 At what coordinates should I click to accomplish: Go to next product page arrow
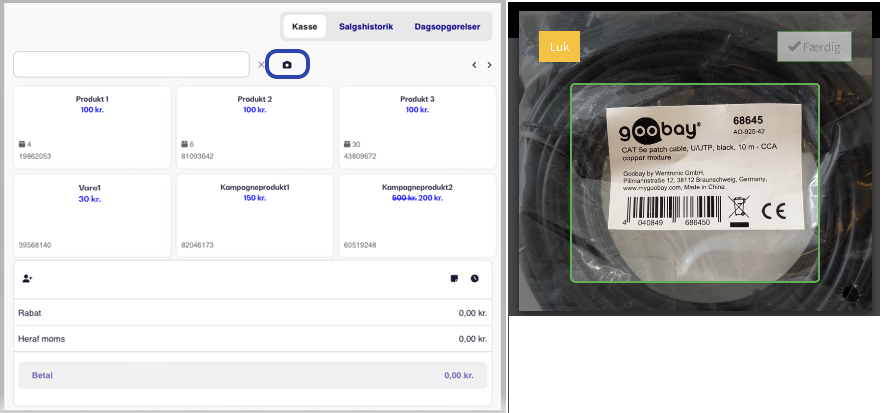(x=489, y=65)
